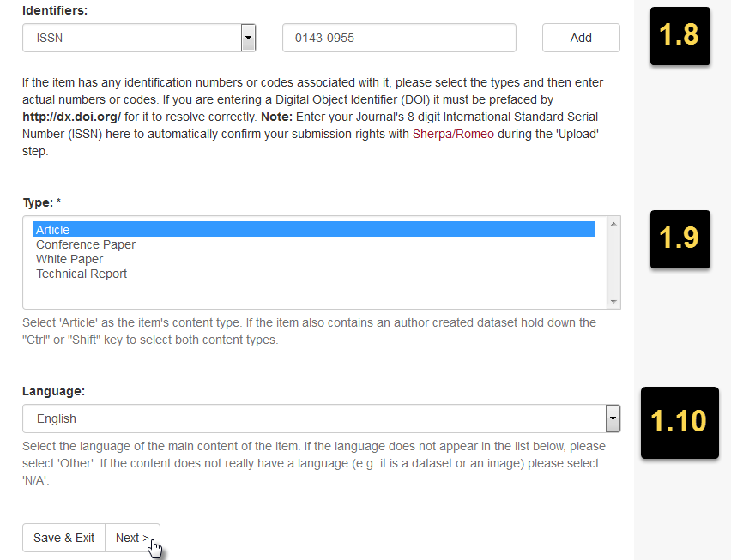Click the Next button
The width and height of the screenshot is (731, 560).
tap(131, 538)
